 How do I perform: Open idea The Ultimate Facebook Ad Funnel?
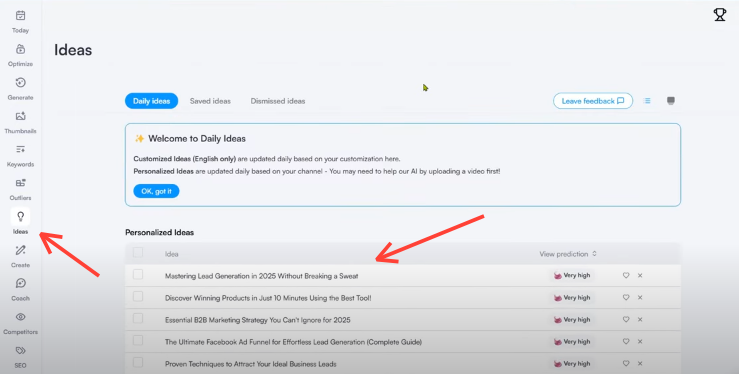tap(293, 342)
